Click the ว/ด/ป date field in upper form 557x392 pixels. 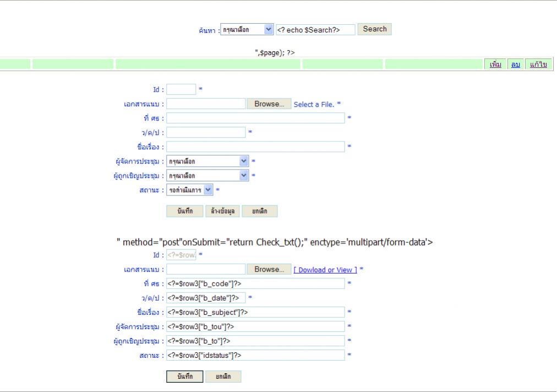(x=206, y=132)
